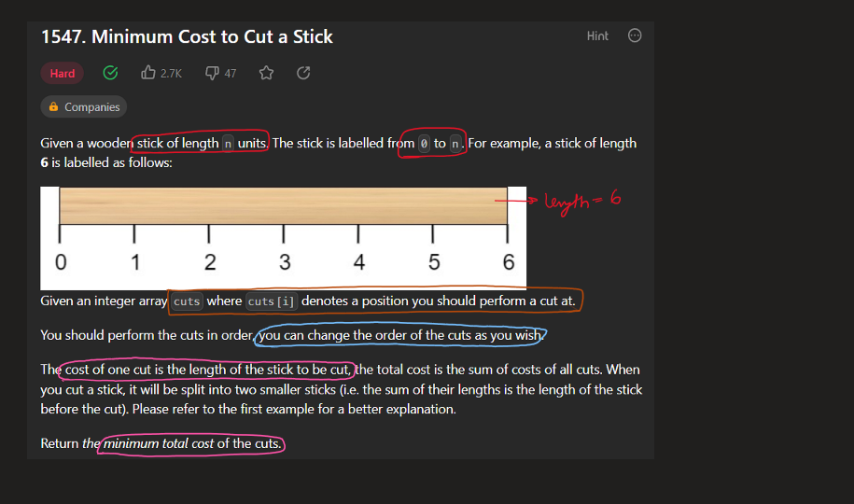This screenshot has width=854, height=504.
Task: Star this problem as a favorite
Action: coord(266,73)
